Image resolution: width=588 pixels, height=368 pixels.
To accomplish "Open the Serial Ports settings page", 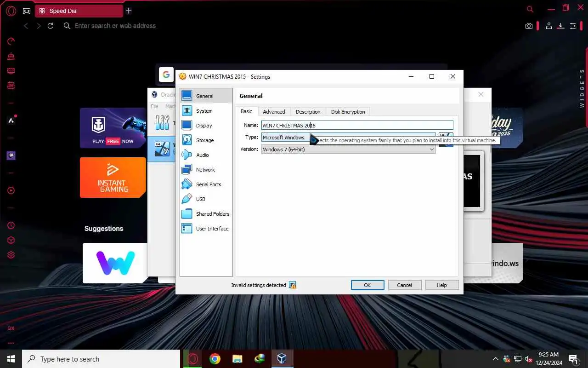I will tap(206, 184).
